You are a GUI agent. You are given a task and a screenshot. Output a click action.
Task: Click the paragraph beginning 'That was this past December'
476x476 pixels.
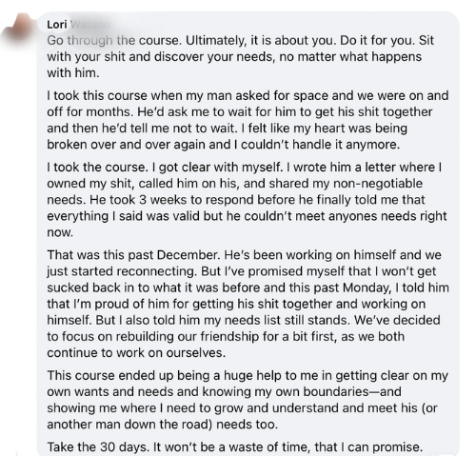tap(248, 304)
